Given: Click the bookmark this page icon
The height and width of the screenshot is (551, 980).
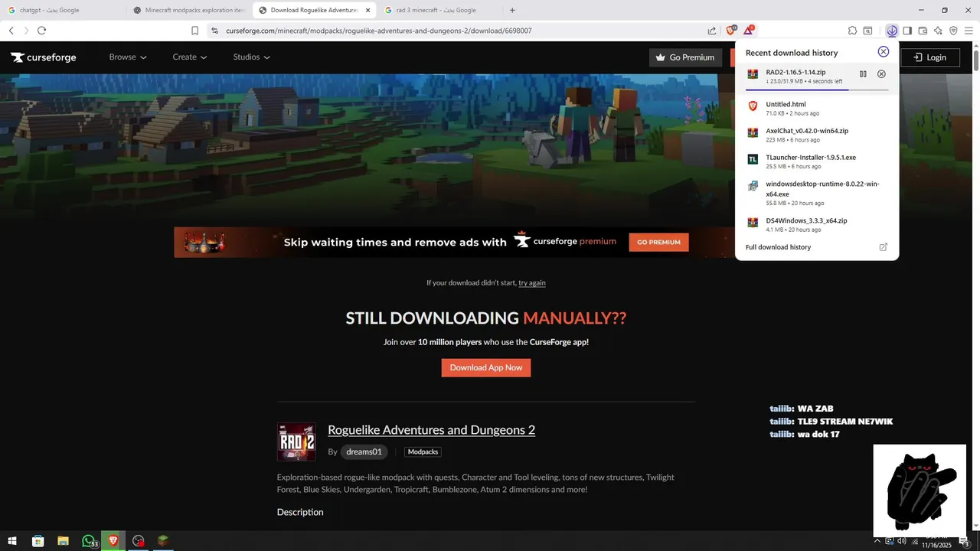Looking at the screenshot, I should (194, 31).
